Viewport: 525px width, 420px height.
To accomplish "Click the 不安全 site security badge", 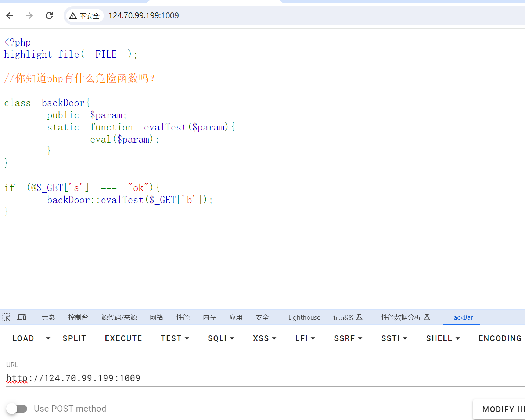I will click(84, 15).
